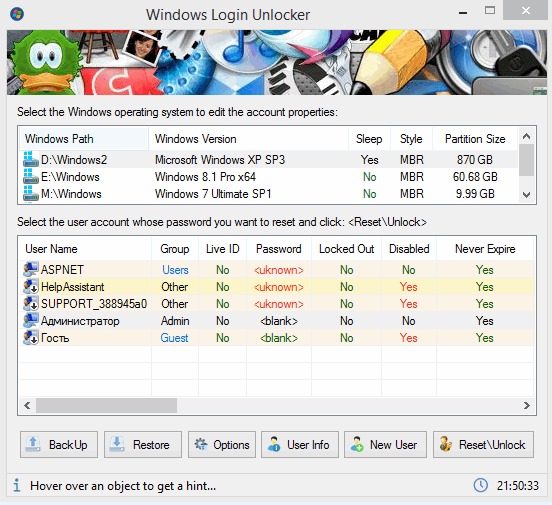Click <uknown> password cell for HelpAssistant
The width and height of the screenshot is (552, 505).
pyautogui.click(x=279, y=287)
